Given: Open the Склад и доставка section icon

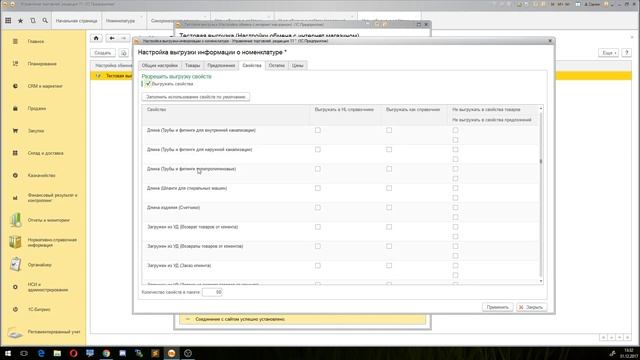Looking at the screenshot, I should tap(15, 153).
